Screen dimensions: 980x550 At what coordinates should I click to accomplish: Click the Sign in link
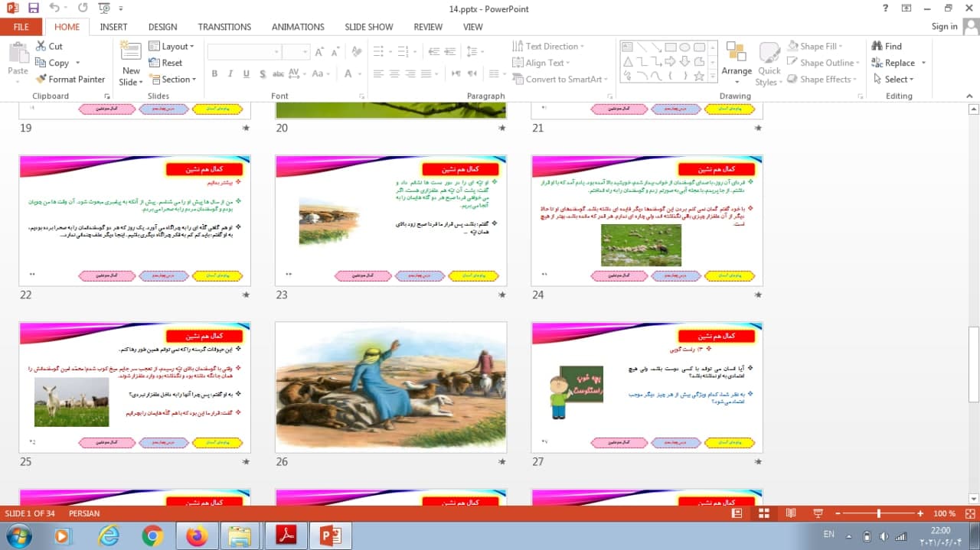click(944, 27)
